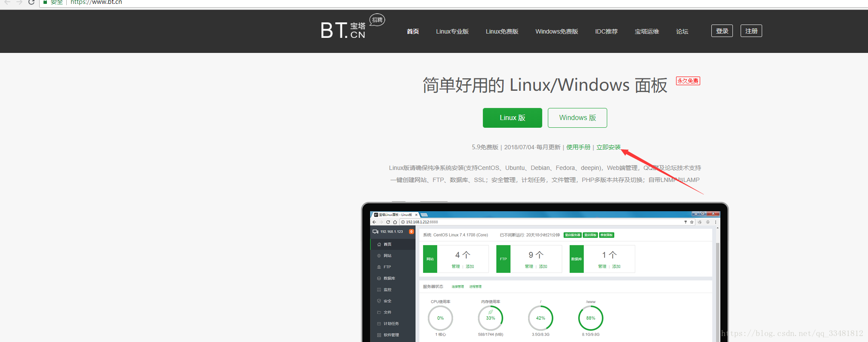Image resolution: width=868 pixels, height=342 pixels.
Task: Go to 首页 in the top navigation
Action: pos(413,31)
